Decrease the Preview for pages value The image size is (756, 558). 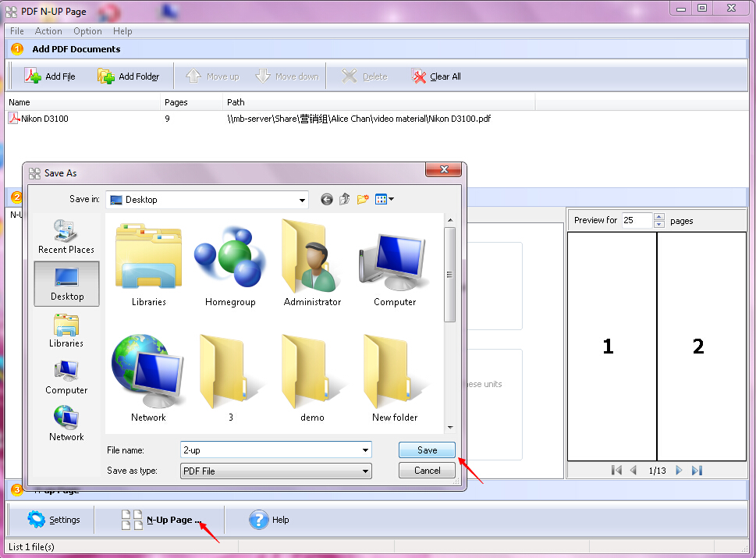[x=659, y=224]
